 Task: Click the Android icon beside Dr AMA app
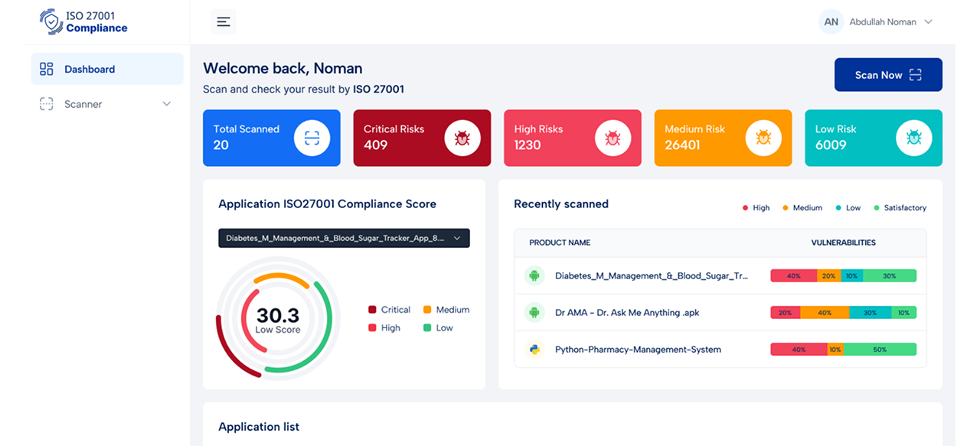pyautogui.click(x=534, y=312)
